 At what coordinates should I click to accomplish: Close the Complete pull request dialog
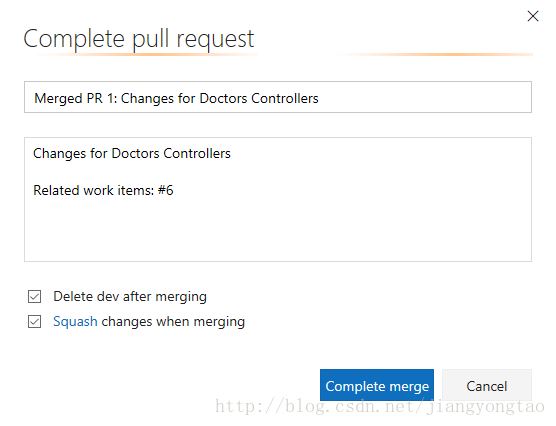point(533,16)
